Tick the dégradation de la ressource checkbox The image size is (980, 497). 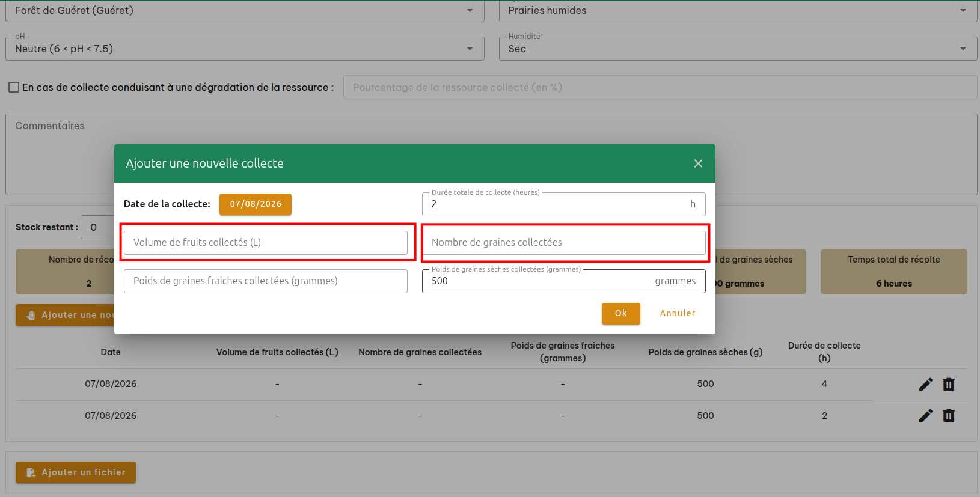[14, 87]
